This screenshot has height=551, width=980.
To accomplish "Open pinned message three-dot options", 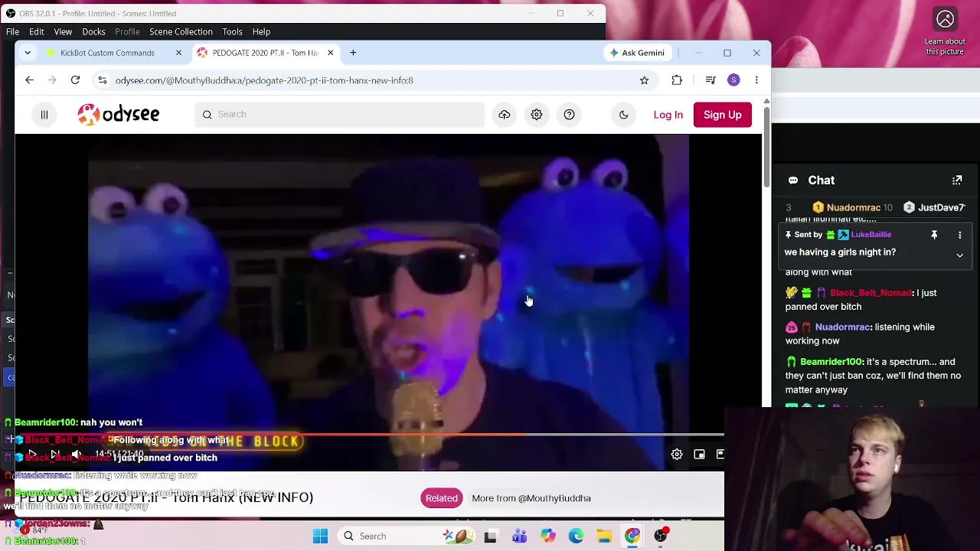I will (959, 235).
